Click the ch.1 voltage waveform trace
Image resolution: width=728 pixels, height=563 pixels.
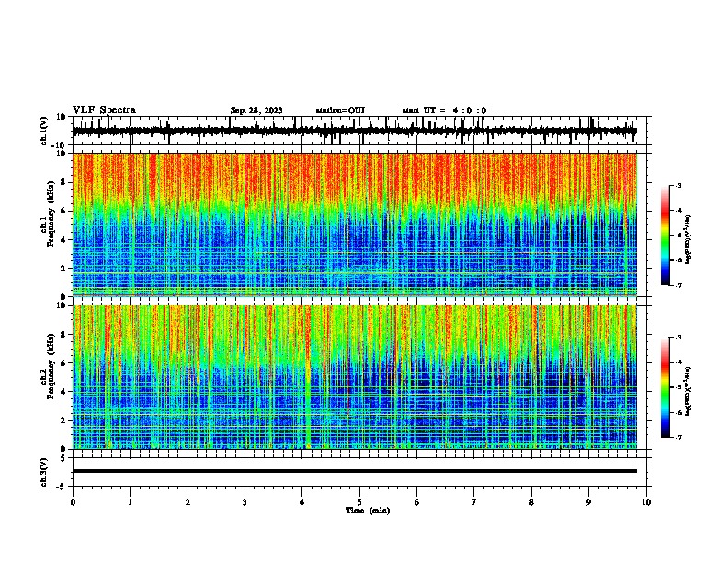355,131
